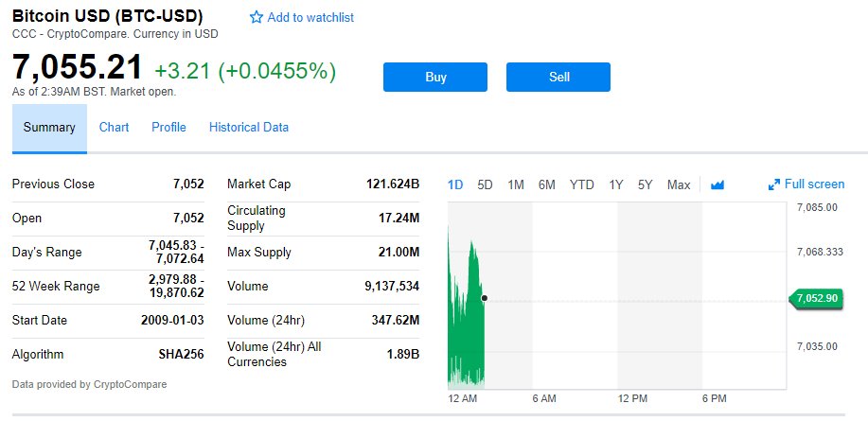The height and width of the screenshot is (421, 868).
Task: Select the 1D chart range
Action: (x=455, y=184)
